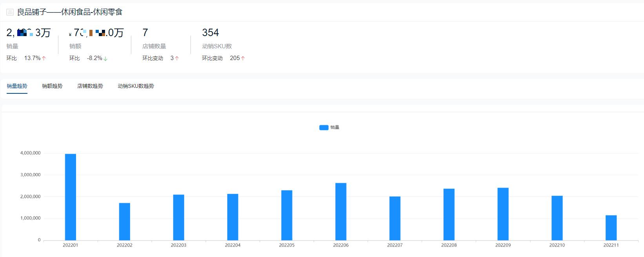Switch to the 销额趋势 tab
Image resolution: width=644 pixels, height=257 pixels.
[52, 86]
